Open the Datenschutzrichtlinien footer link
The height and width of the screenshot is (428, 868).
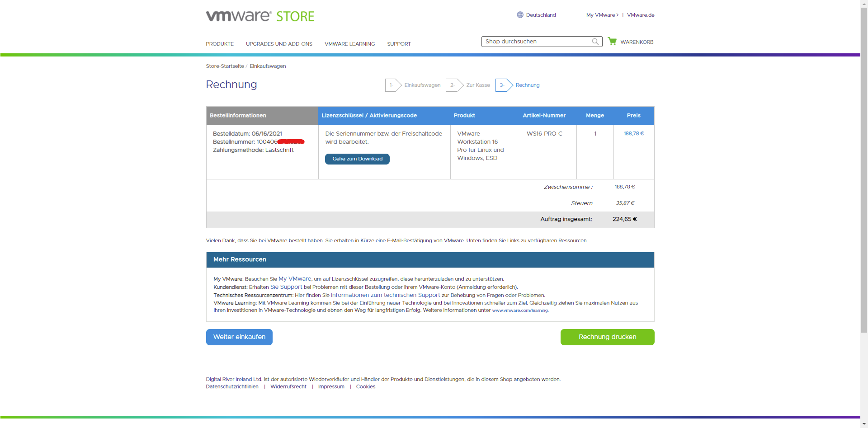232,386
